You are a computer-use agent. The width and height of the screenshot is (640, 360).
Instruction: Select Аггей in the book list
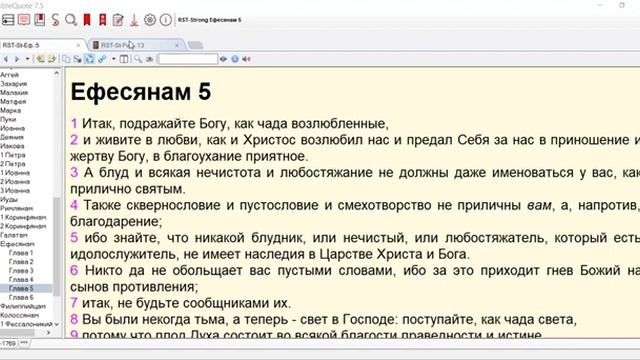(9, 75)
